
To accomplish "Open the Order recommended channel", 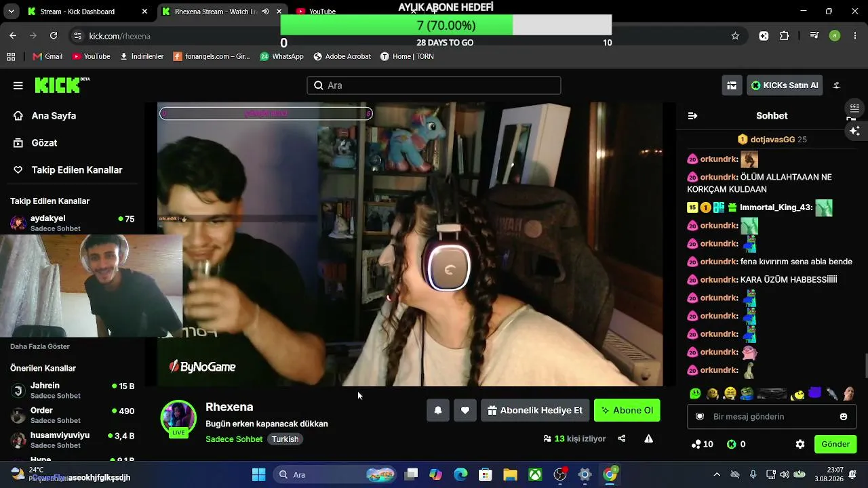I will [x=72, y=415].
